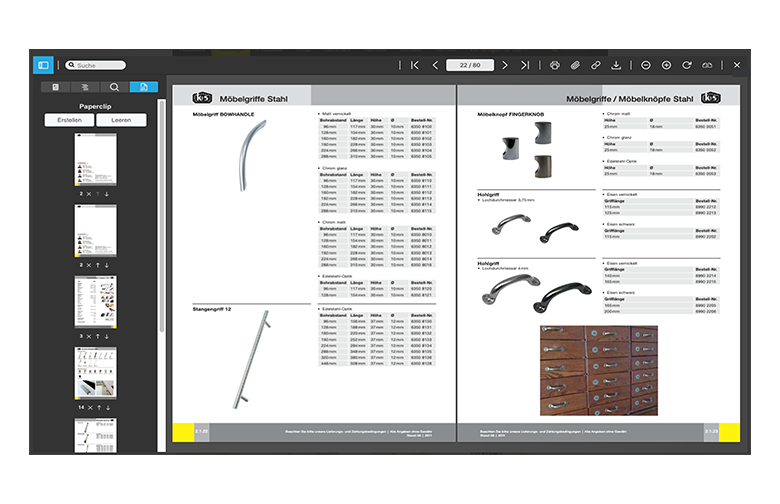780x504 pixels.
Task: Click the print icon
Action: coord(555,65)
